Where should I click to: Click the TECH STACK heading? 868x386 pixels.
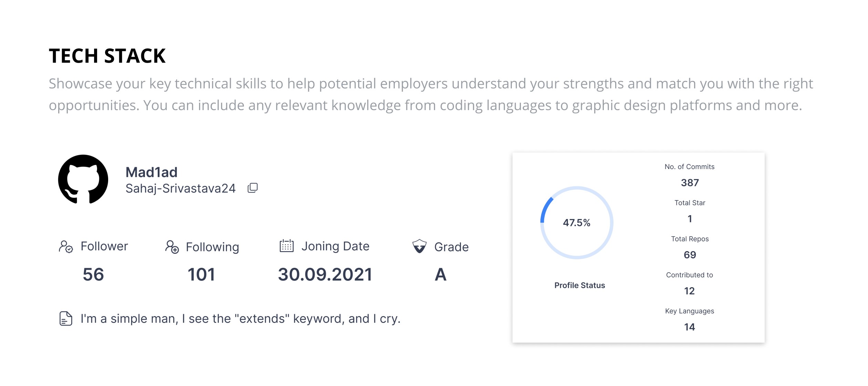pyautogui.click(x=107, y=56)
